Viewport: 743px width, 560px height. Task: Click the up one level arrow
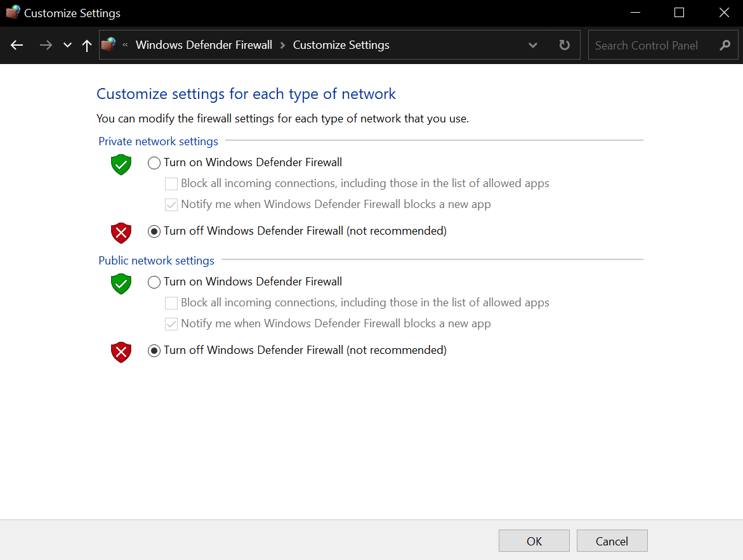(x=86, y=45)
